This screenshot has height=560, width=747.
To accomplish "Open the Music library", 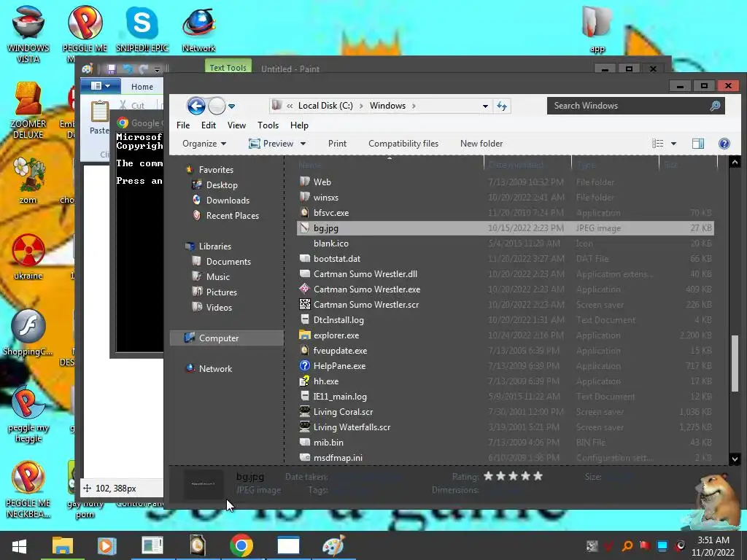I will tap(217, 276).
